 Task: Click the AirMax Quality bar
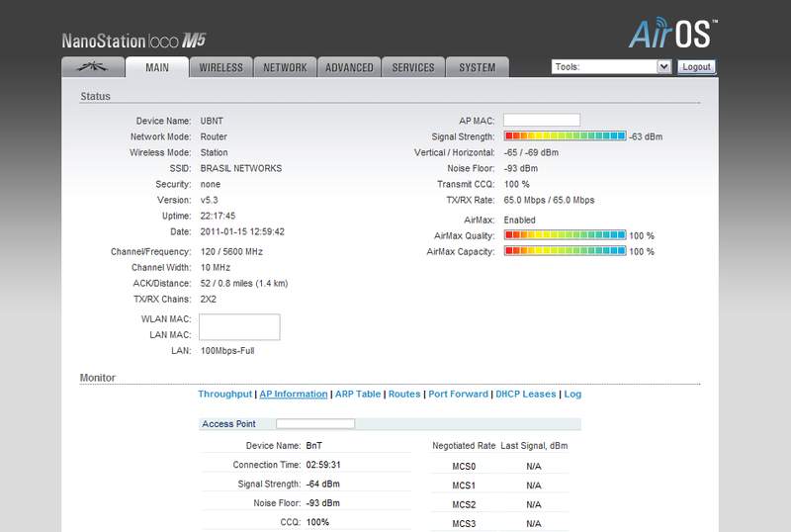click(x=565, y=234)
